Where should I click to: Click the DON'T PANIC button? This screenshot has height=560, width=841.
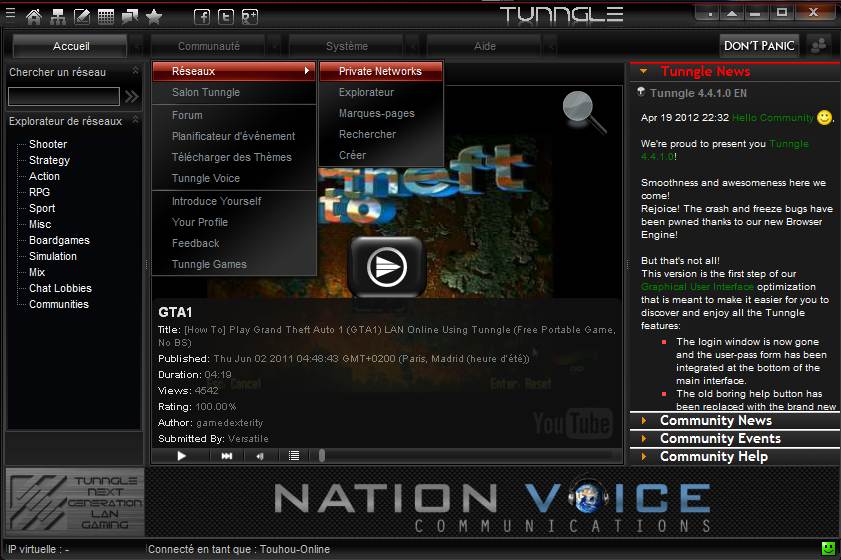tap(759, 46)
